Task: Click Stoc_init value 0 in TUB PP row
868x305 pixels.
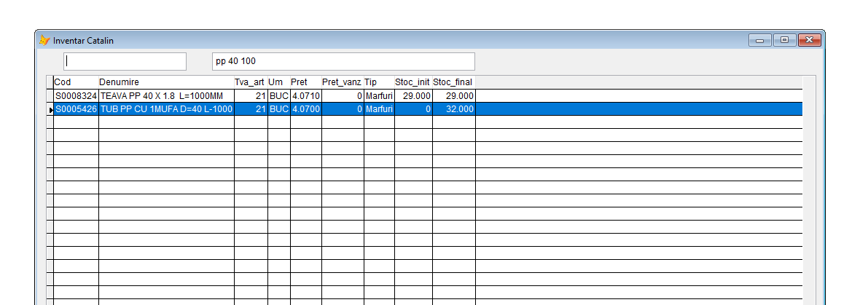Action: pyautogui.click(x=413, y=109)
